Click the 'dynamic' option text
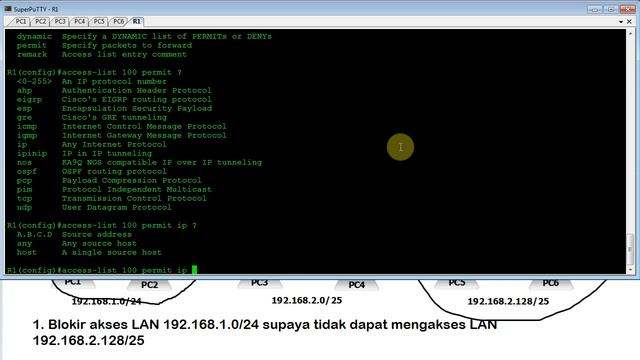640x360 pixels. coord(34,36)
